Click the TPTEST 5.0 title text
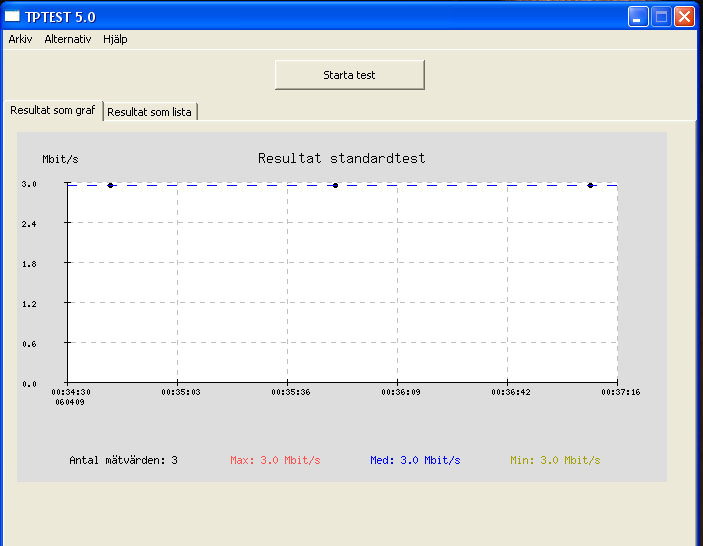 60,17
